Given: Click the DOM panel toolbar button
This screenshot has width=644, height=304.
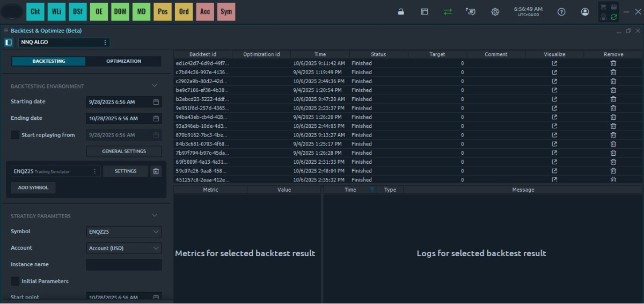Looking at the screenshot, I should click(120, 11).
